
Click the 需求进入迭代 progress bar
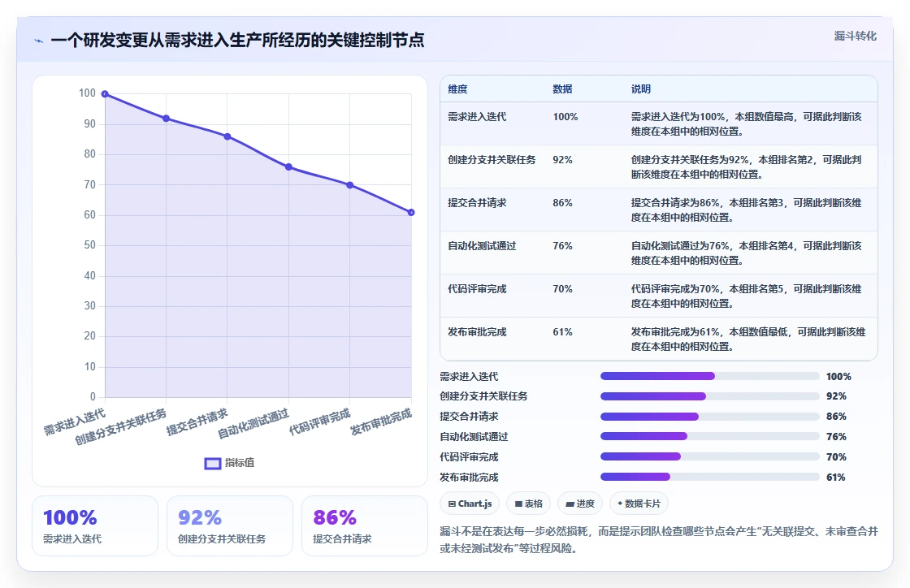tap(710, 376)
